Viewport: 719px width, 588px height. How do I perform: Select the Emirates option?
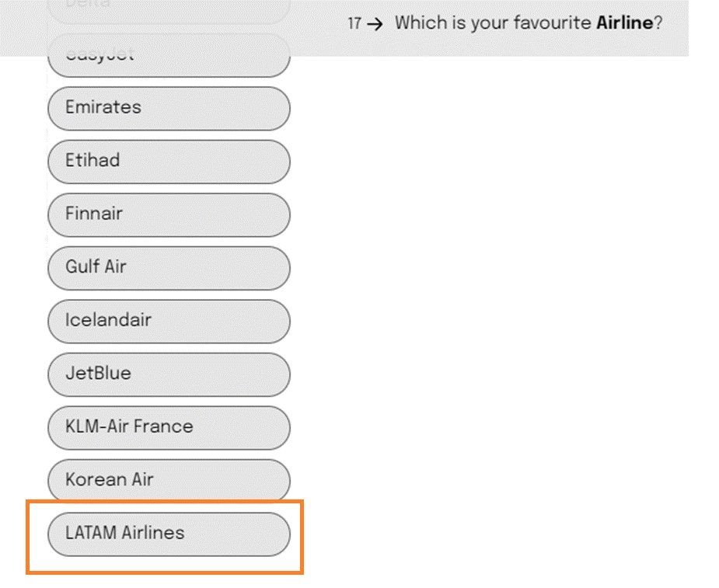tap(169, 109)
